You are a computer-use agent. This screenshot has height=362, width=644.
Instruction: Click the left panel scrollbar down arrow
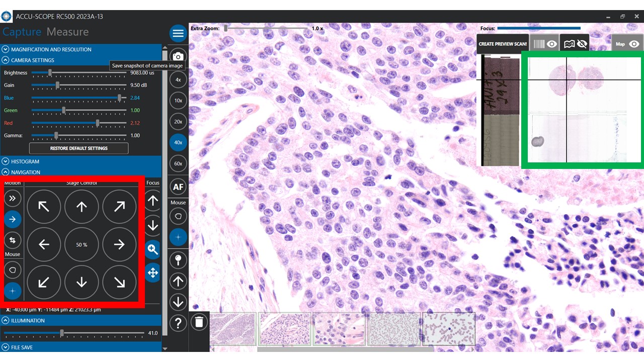click(165, 348)
